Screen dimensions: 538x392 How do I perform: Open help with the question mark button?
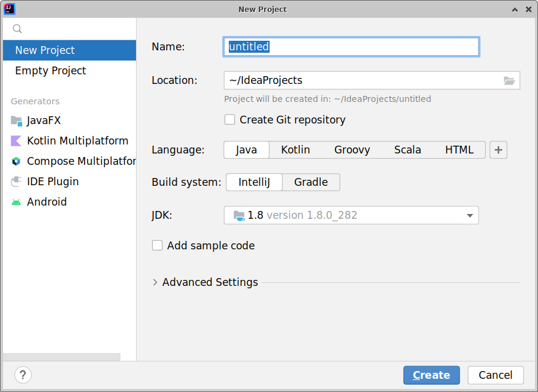point(23,375)
